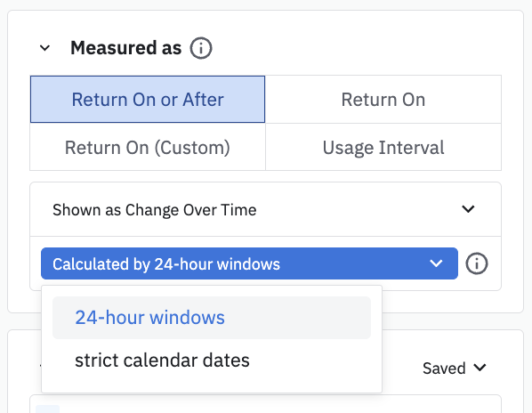Collapse the Measured as section

44,48
